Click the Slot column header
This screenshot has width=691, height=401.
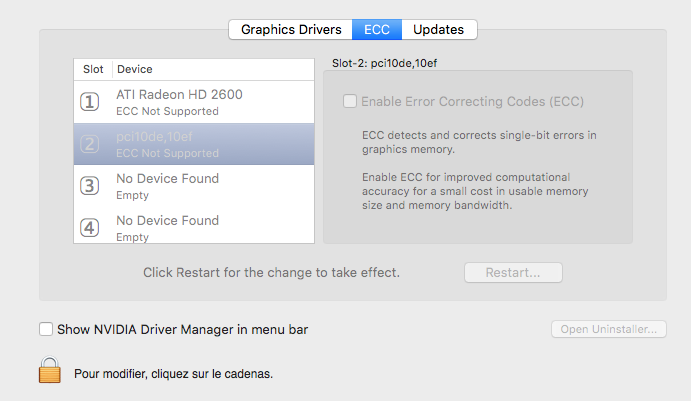point(93,69)
